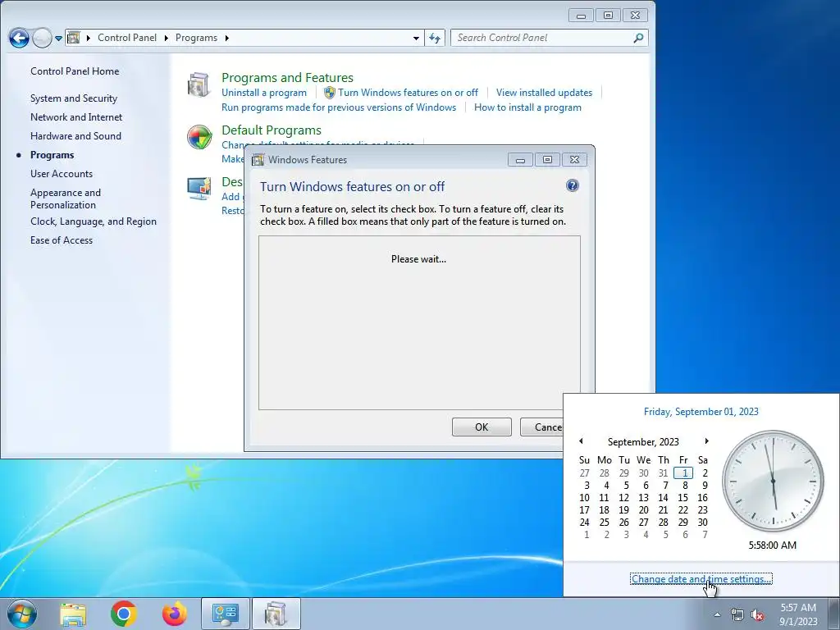Click View installed updates link
Image resolution: width=840 pixels, height=630 pixels.
545,93
